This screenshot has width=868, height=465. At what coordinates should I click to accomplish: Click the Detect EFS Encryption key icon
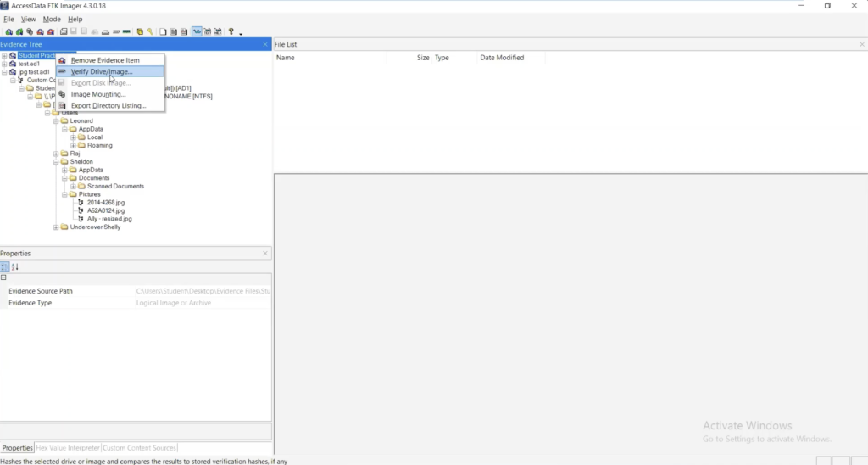[150, 31]
